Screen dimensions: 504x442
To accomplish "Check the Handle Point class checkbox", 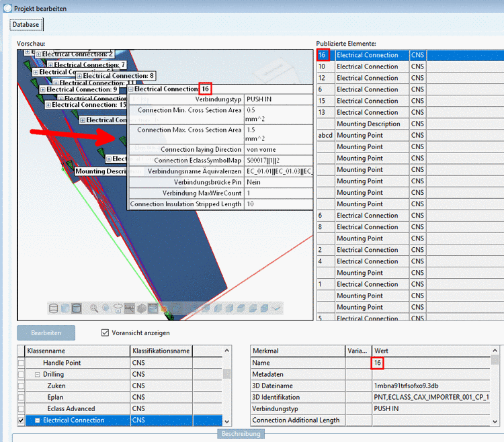I will (22, 363).
